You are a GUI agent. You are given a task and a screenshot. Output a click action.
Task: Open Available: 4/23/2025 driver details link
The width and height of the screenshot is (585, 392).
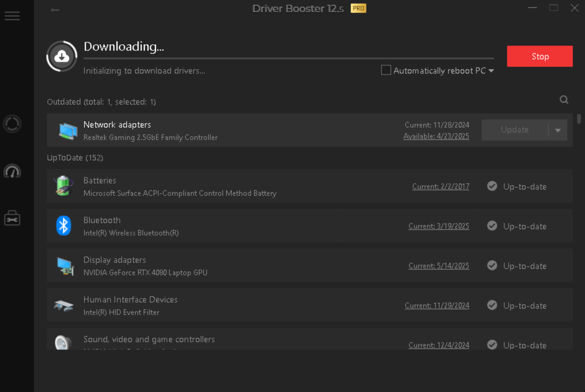[x=436, y=136]
